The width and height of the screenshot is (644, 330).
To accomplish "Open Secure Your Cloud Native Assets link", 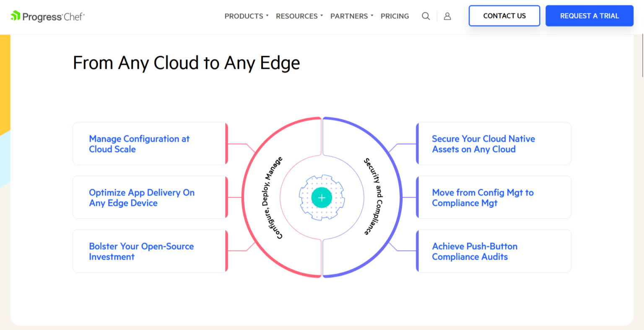I will (483, 144).
